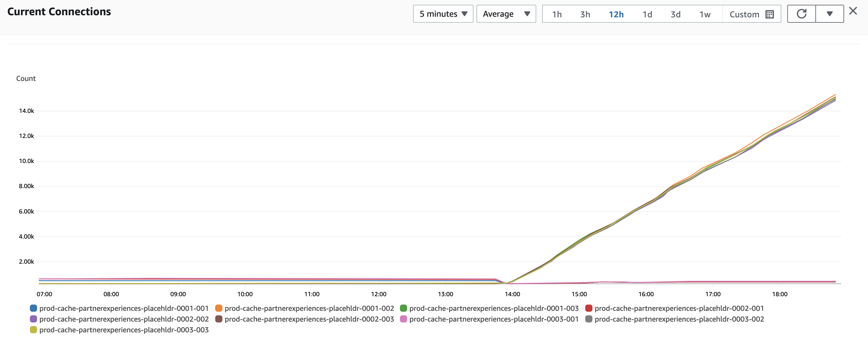Select the 1h time range
This screenshot has width=868, height=338.
point(557,14)
